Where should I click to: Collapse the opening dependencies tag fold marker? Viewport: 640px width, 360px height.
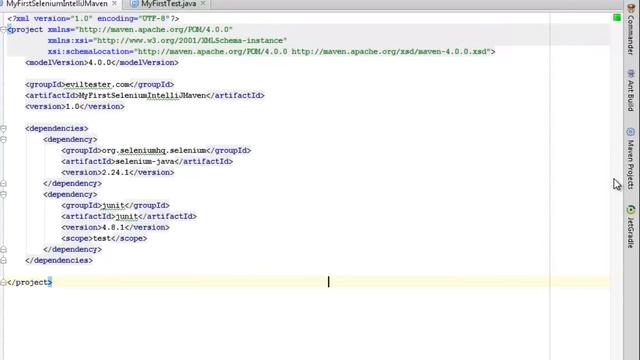click(x=3, y=129)
